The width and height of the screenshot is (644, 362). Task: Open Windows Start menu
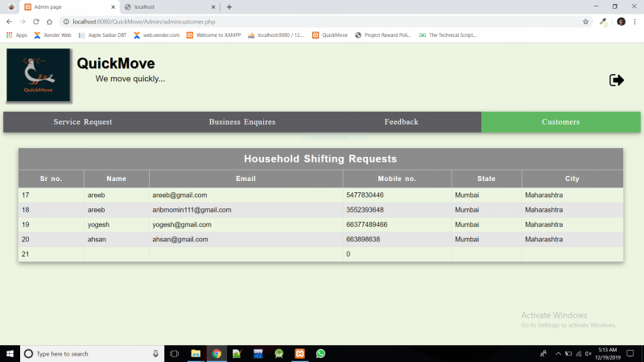click(x=10, y=353)
